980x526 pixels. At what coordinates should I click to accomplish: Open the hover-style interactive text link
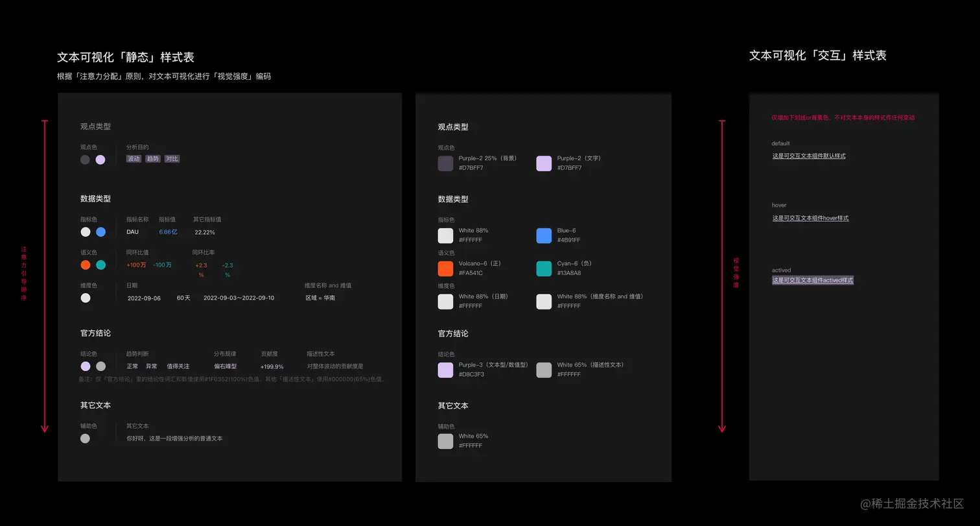(x=810, y=219)
